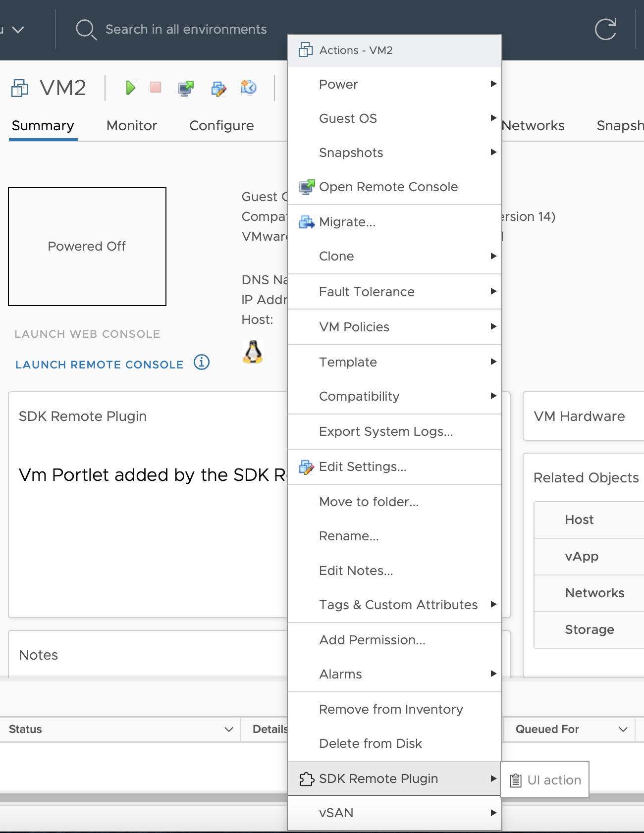
Task: Click the search in all environments field
Action: [x=186, y=30]
